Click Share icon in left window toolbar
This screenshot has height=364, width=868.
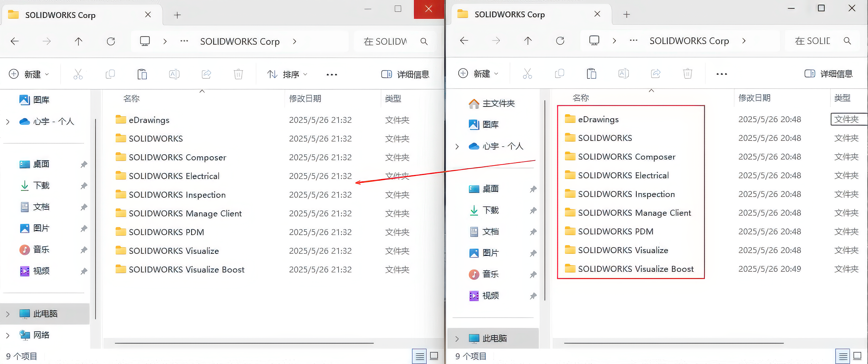pos(206,74)
